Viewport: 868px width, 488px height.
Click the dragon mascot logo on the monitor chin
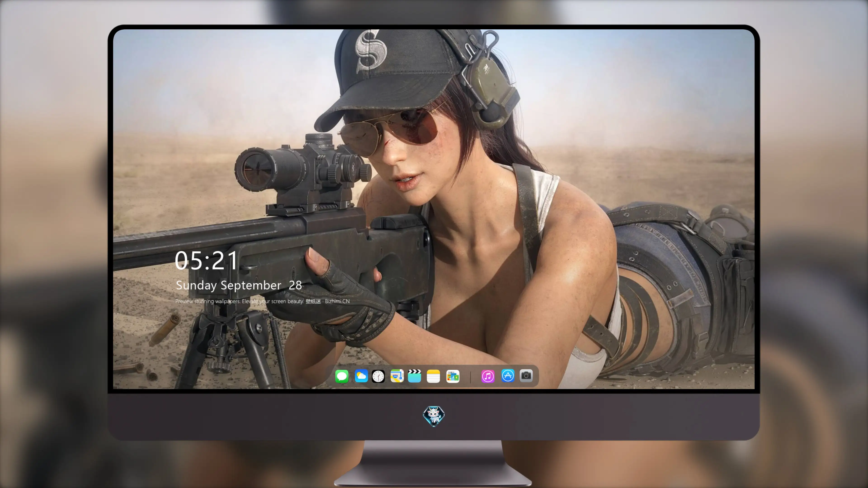coord(434,416)
